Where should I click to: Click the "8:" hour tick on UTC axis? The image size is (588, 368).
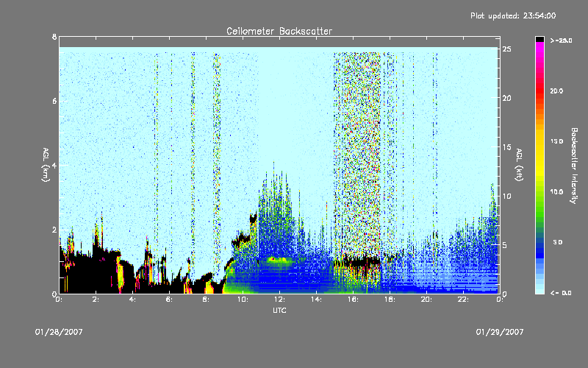206,300
